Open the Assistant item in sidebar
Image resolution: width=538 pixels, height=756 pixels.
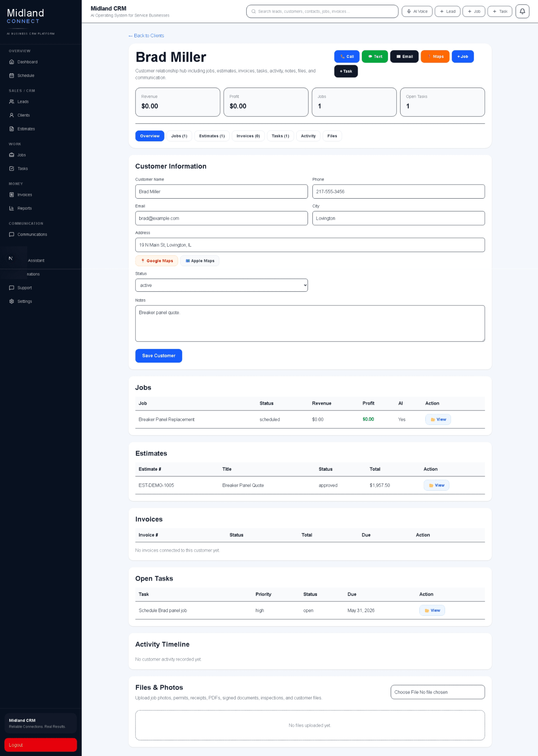tap(36, 261)
